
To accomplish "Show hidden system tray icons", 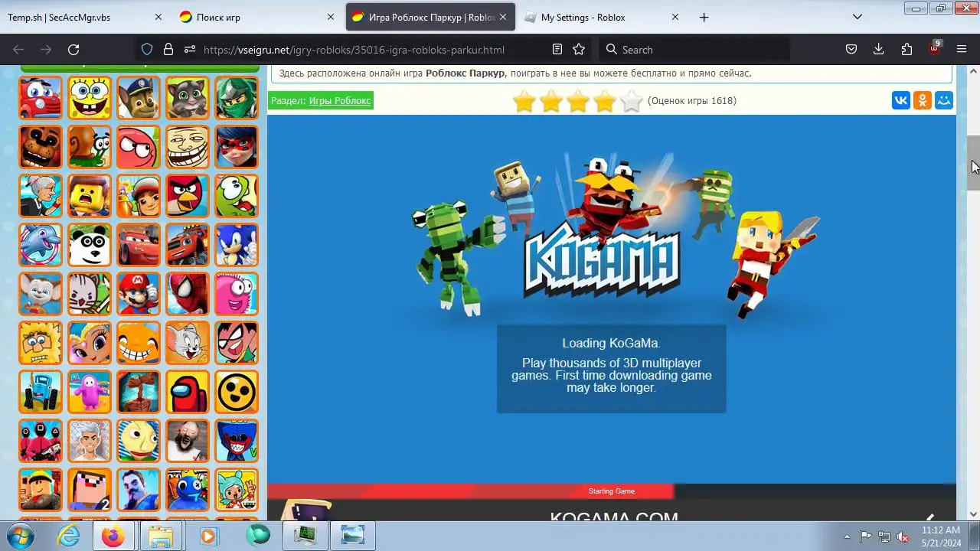I will pos(847,536).
